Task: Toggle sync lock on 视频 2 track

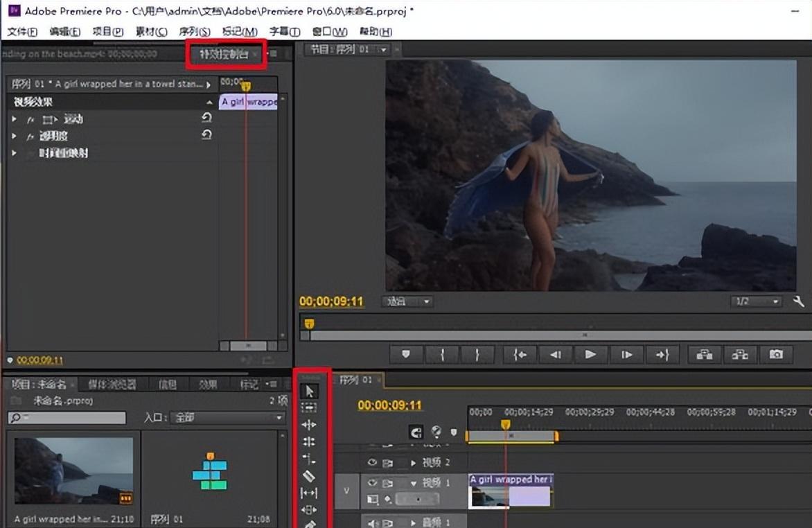Action: pos(387,463)
